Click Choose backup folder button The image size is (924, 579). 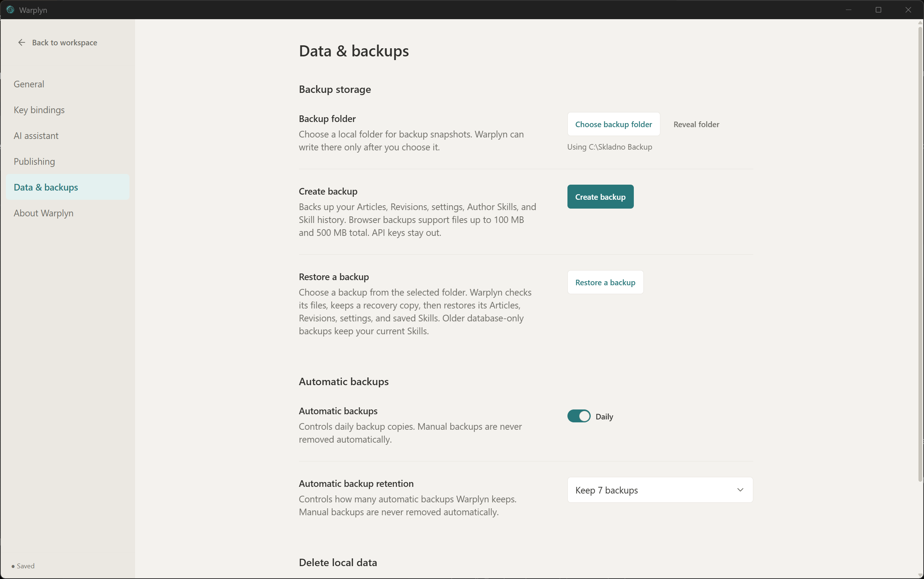tap(613, 124)
